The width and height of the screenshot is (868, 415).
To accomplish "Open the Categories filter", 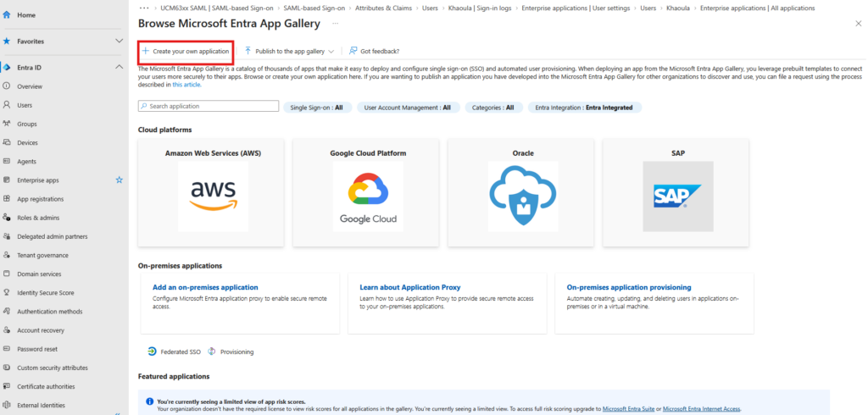I will pyautogui.click(x=492, y=108).
